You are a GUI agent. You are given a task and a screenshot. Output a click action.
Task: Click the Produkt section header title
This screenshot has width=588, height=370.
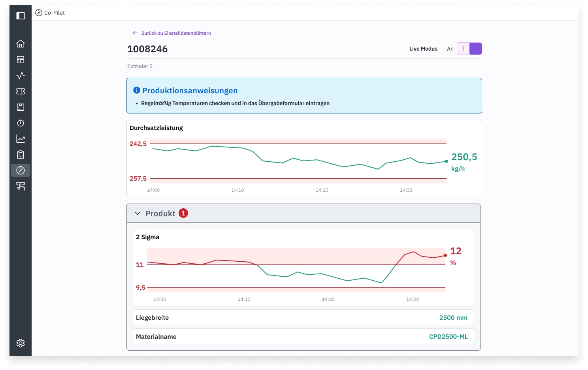(160, 213)
